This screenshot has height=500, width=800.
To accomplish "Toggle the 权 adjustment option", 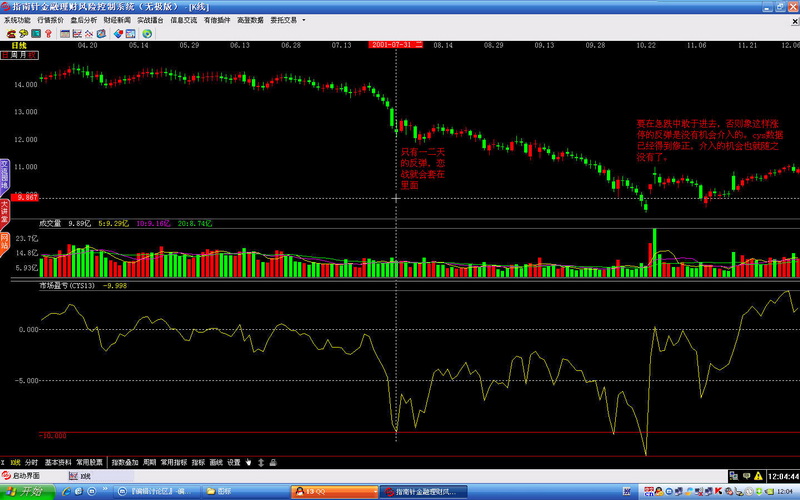I will [x=33, y=55].
